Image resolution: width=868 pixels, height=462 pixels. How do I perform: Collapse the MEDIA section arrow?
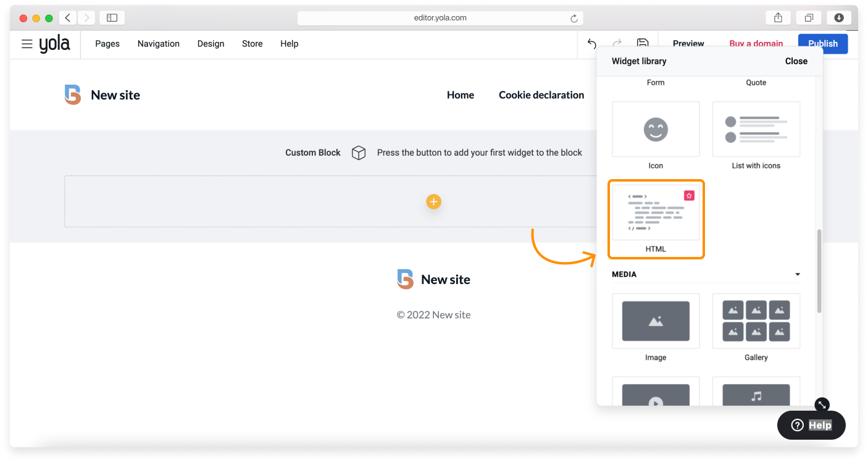point(798,274)
